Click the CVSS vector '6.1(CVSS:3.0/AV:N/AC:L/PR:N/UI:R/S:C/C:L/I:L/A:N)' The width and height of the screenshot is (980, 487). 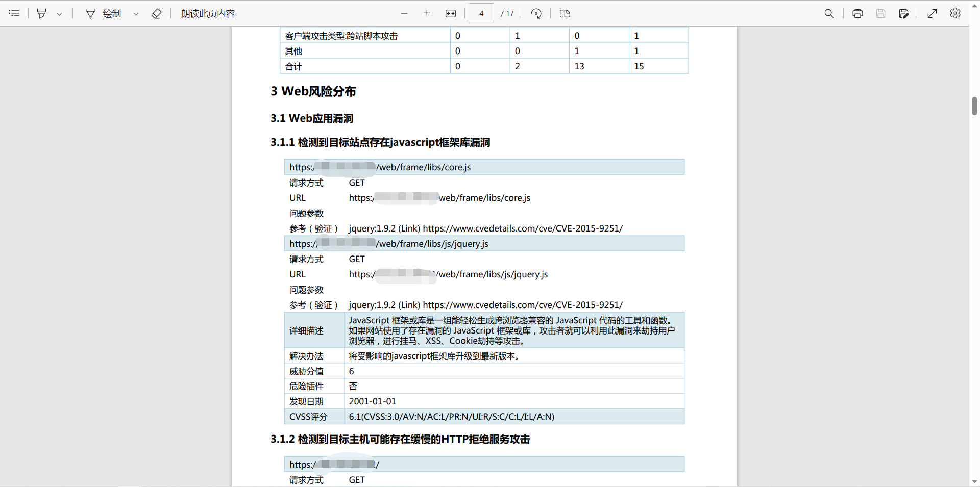[452, 417]
